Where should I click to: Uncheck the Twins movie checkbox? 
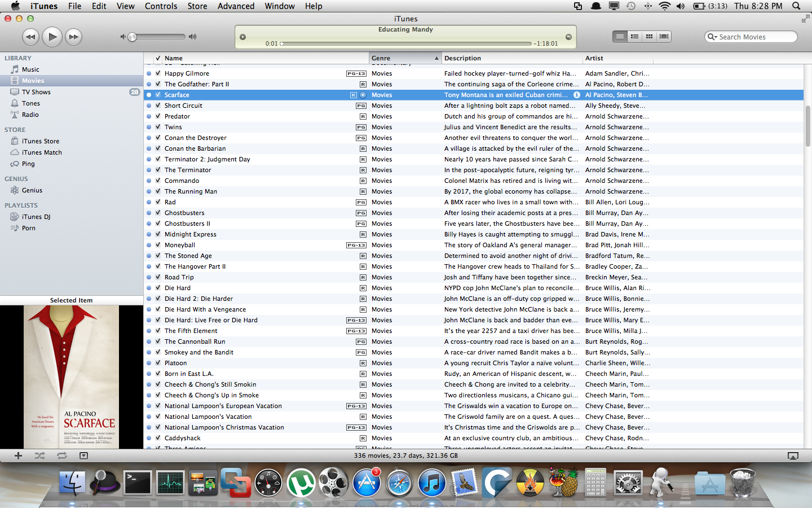coord(158,127)
